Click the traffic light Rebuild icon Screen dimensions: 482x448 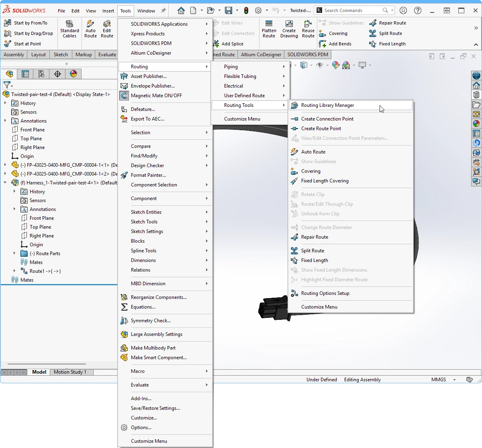(246, 10)
